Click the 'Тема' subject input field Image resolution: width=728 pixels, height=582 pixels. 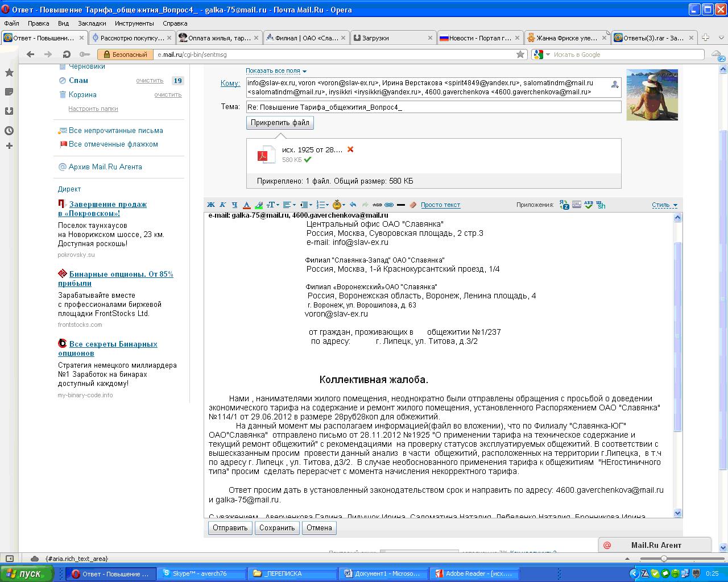[x=433, y=107]
